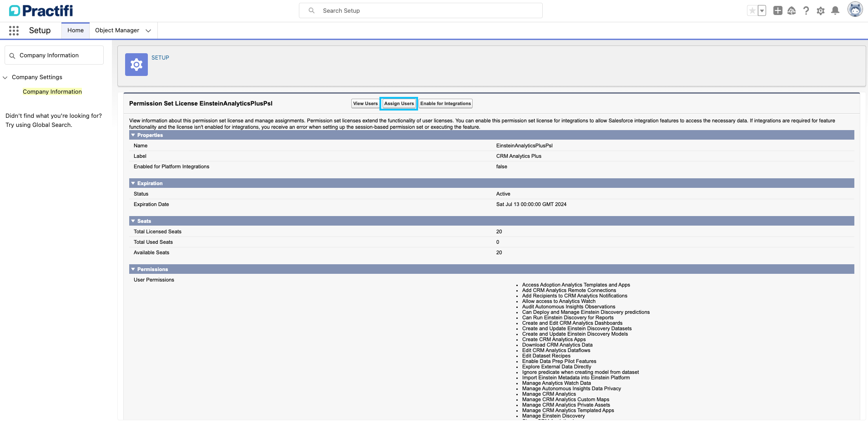Click Create and Edit CRM Analytics Dashboards
868x423 pixels.
(x=572, y=323)
